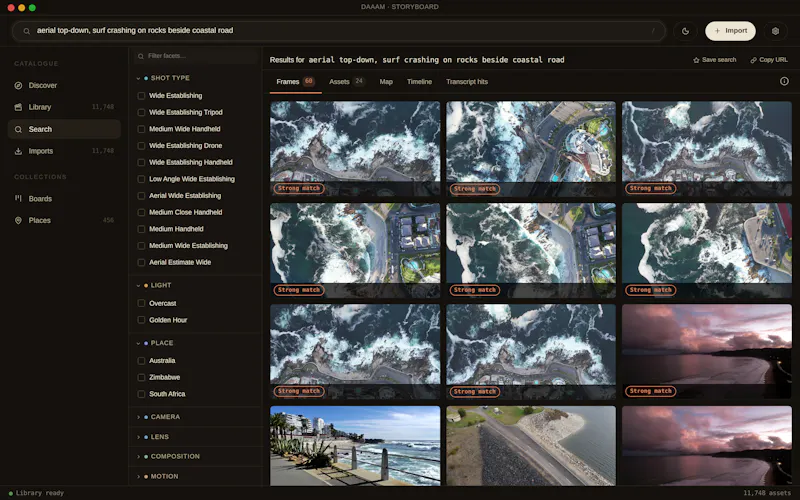Screen dimensions: 800x500
Task: Open the Map tab
Action: pyautogui.click(x=386, y=82)
